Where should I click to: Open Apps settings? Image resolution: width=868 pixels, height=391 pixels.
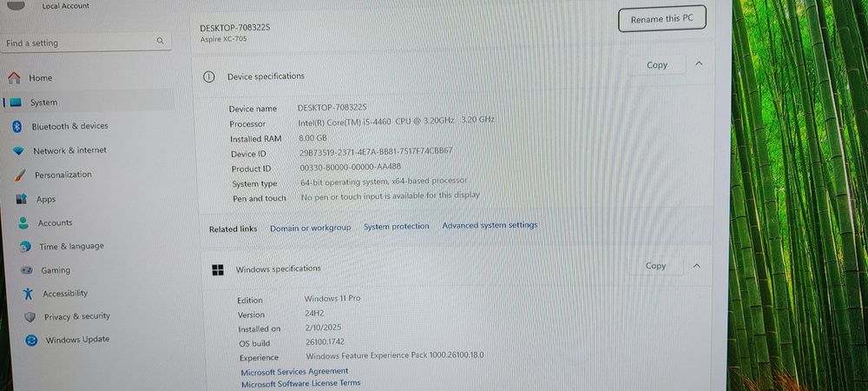[46, 199]
